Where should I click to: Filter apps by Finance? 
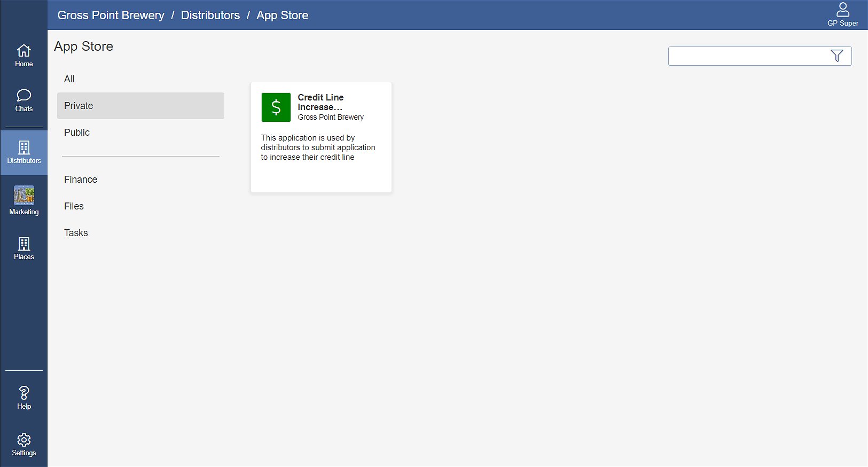140,180
